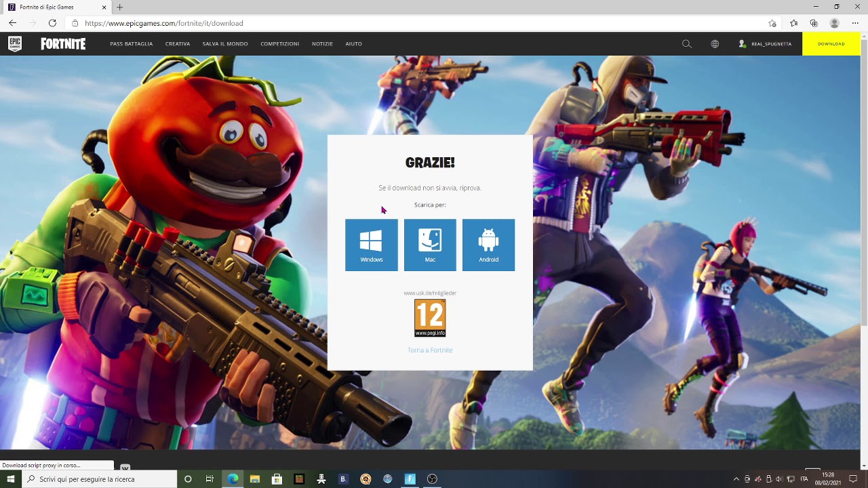Open the clock showing 15:28

[828, 479]
